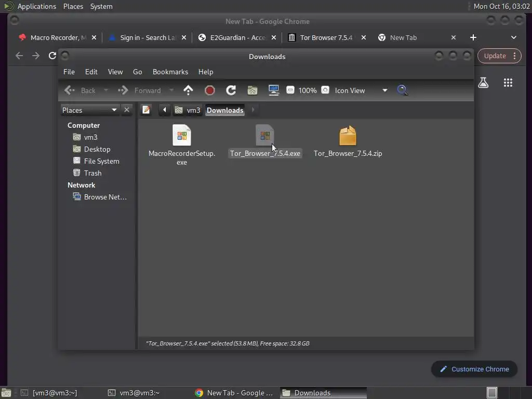532x399 pixels.
Task: Open the View menu
Action: (x=115, y=72)
